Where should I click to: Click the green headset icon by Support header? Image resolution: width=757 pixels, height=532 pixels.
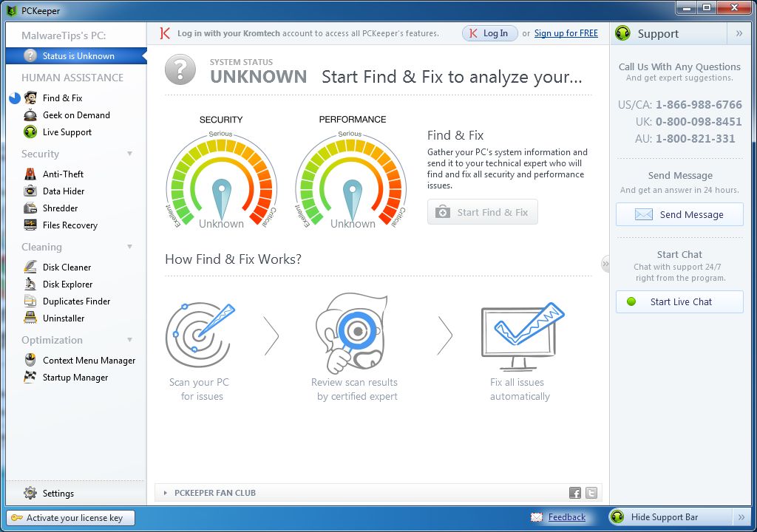point(622,33)
